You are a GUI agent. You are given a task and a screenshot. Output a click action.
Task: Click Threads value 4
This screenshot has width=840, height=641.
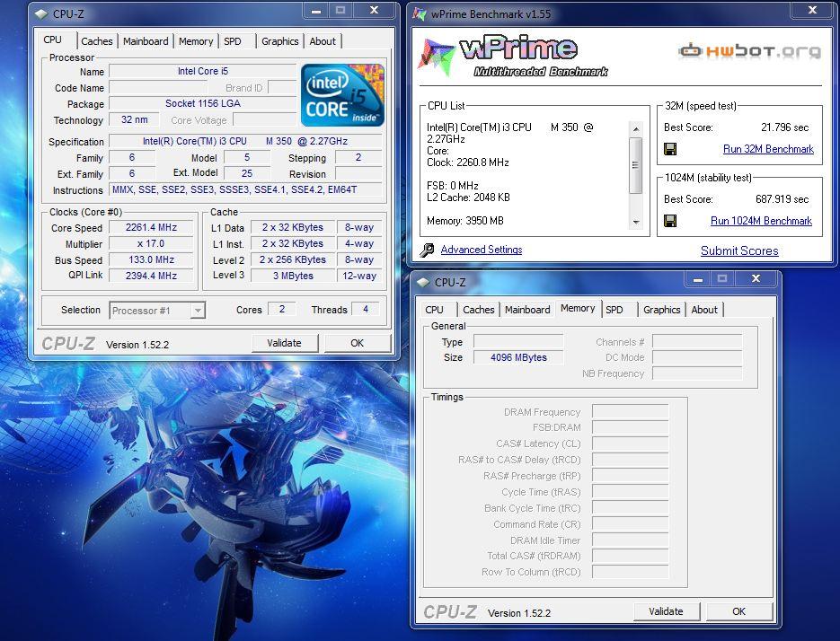coord(366,309)
